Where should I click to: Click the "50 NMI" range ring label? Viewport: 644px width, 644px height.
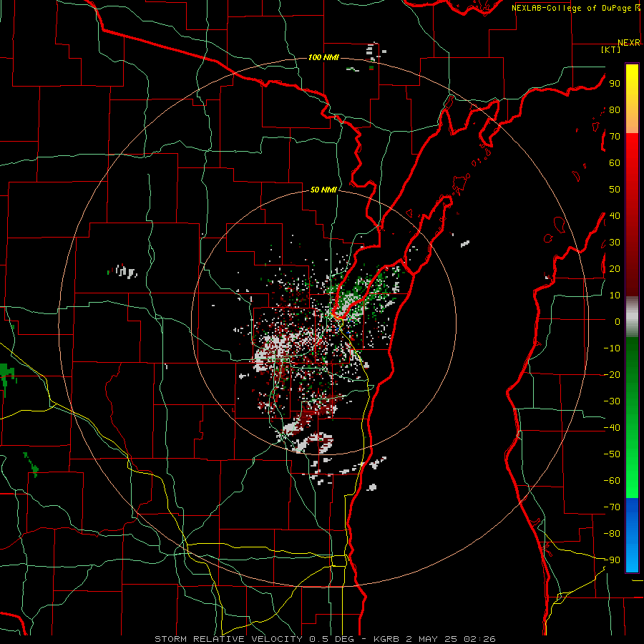coord(323,190)
